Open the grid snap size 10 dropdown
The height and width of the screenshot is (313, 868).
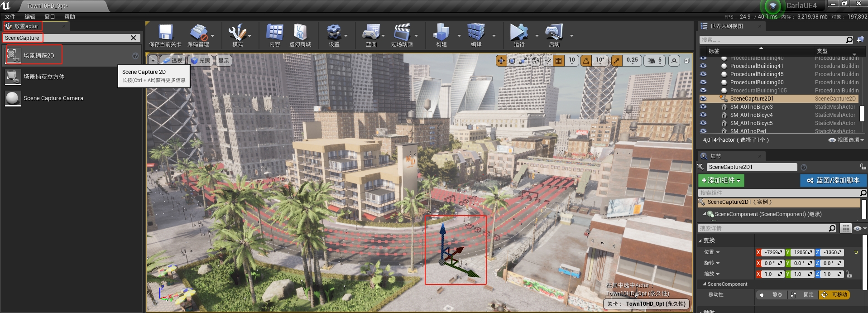tap(572, 60)
